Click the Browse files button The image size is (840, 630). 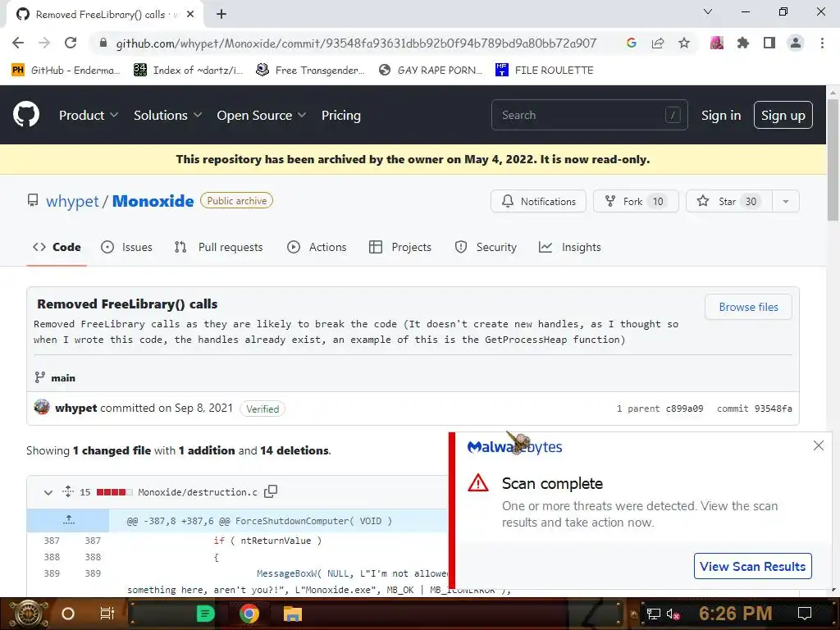pos(748,307)
